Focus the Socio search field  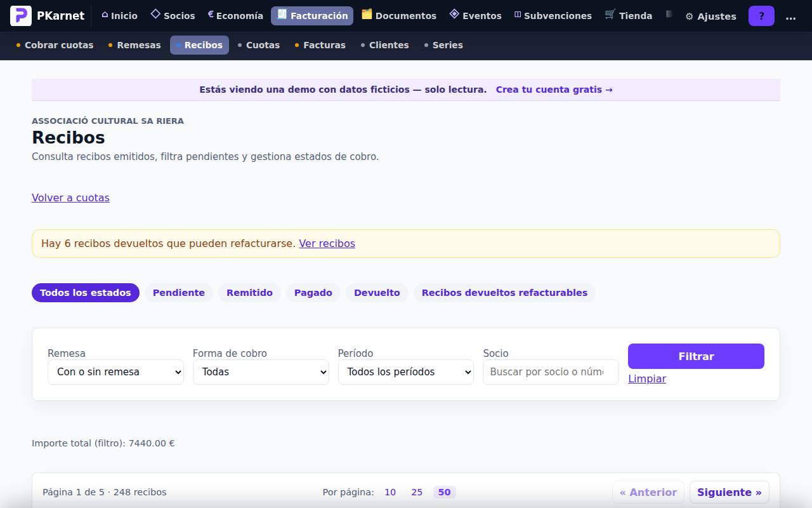click(551, 372)
